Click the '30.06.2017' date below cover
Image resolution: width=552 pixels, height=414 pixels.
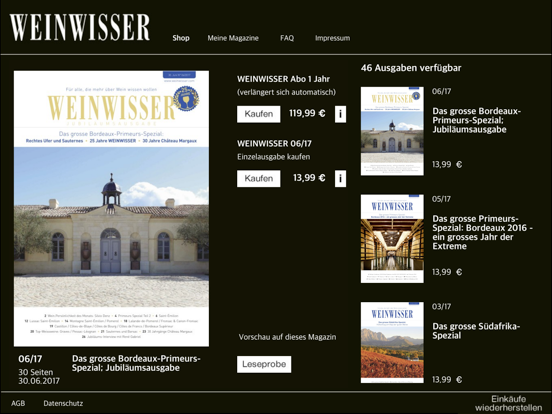pyautogui.click(x=39, y=381)
